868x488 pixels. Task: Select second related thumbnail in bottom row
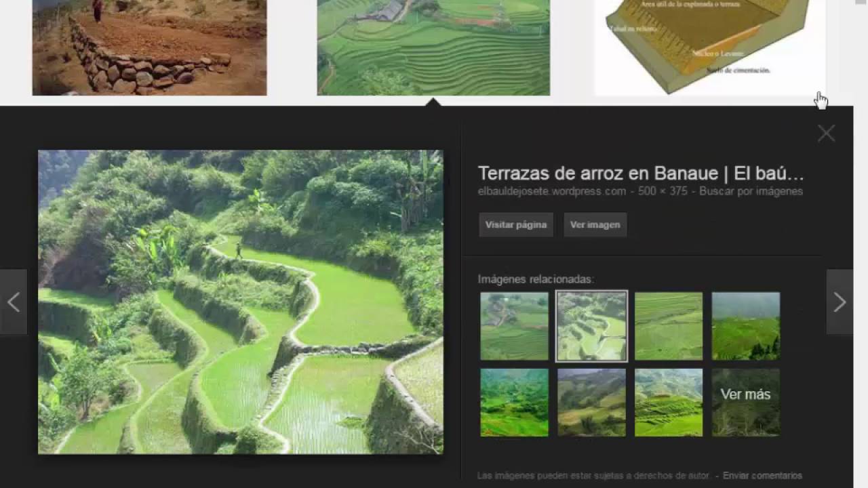pyautogui.click(x=591, y=403)
